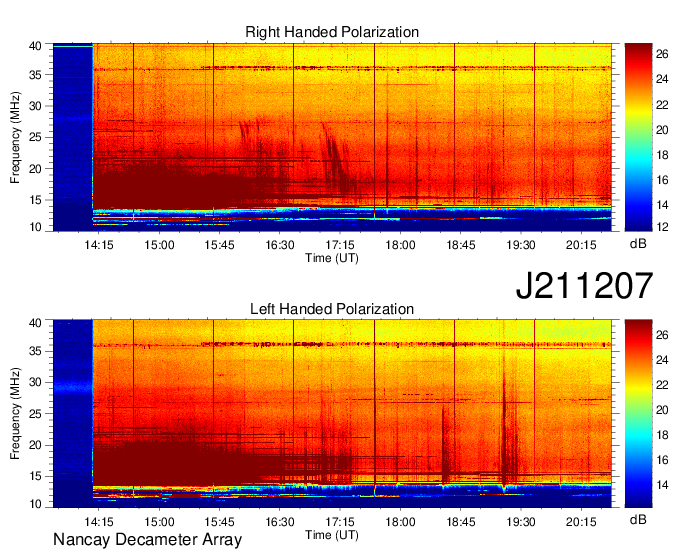Image resolution: width=680 pixels, height=552 pixels.
Task: Click the 40 MHz tick of Right Handed plot
Action: click(x=35, y=46)
